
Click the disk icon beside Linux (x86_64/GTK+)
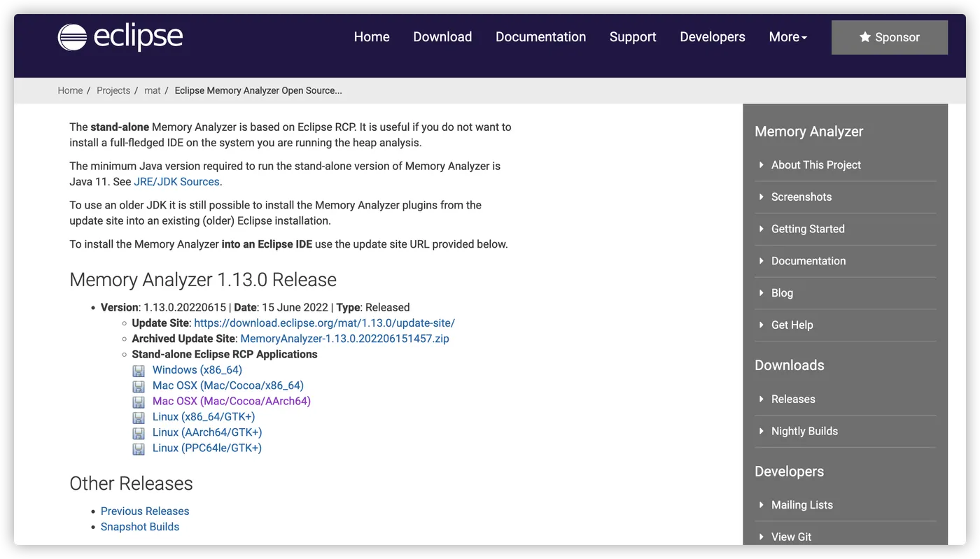[x=139, y=418]
